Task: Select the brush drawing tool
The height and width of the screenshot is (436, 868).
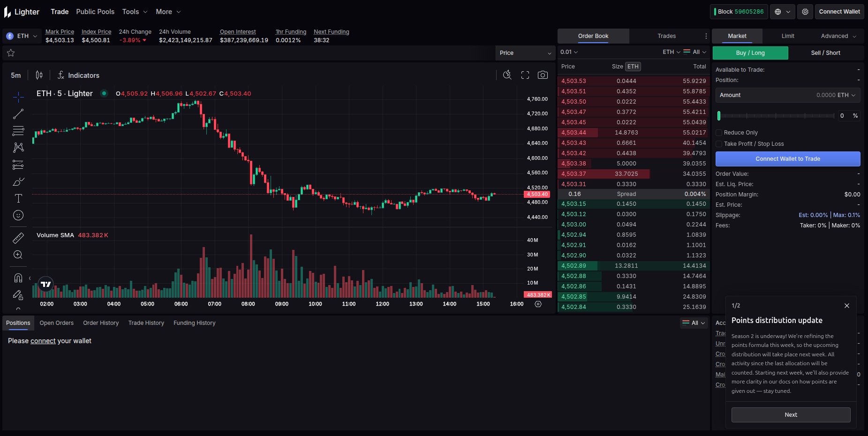Action: click(18, 181)
